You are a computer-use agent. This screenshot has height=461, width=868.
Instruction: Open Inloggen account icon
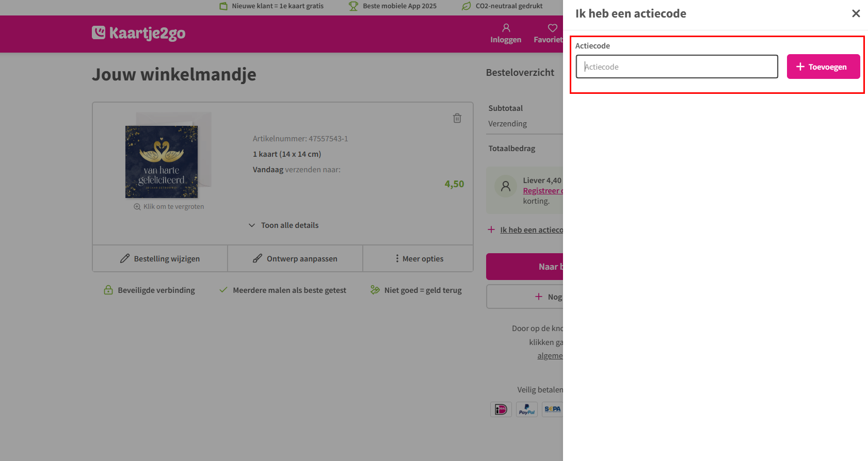(x=506, y=34)
